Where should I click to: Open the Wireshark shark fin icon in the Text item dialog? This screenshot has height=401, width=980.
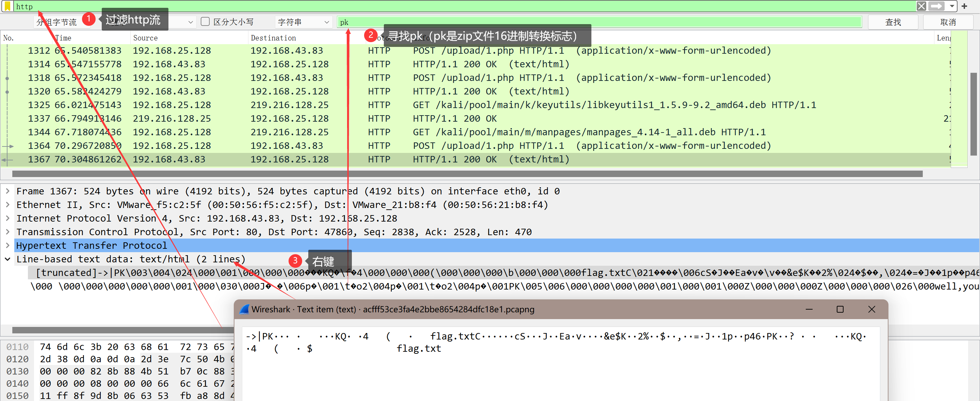(x=244, y=309)
